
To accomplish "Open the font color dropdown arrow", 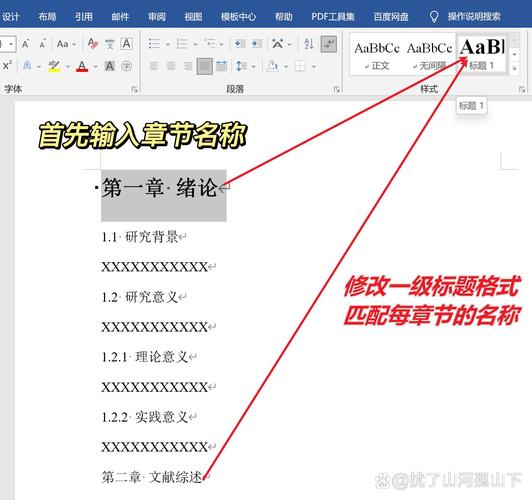I will point(96,66).
